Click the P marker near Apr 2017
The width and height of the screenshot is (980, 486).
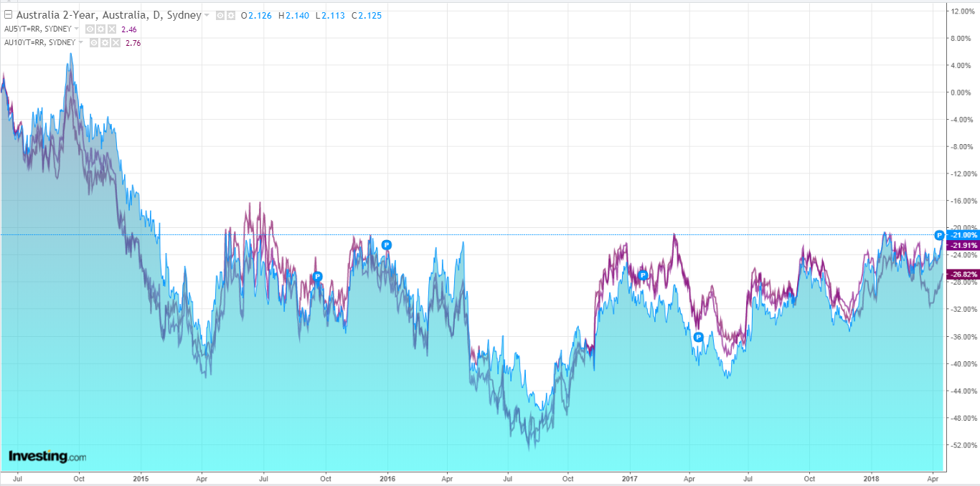point(697,336)
